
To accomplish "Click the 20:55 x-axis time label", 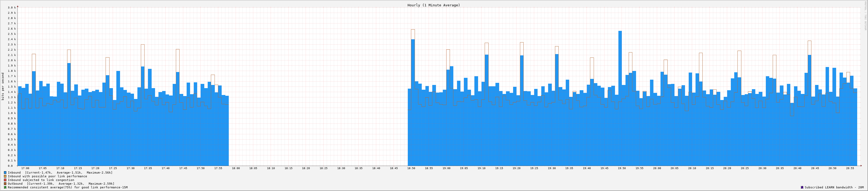I will coord(850,168).
